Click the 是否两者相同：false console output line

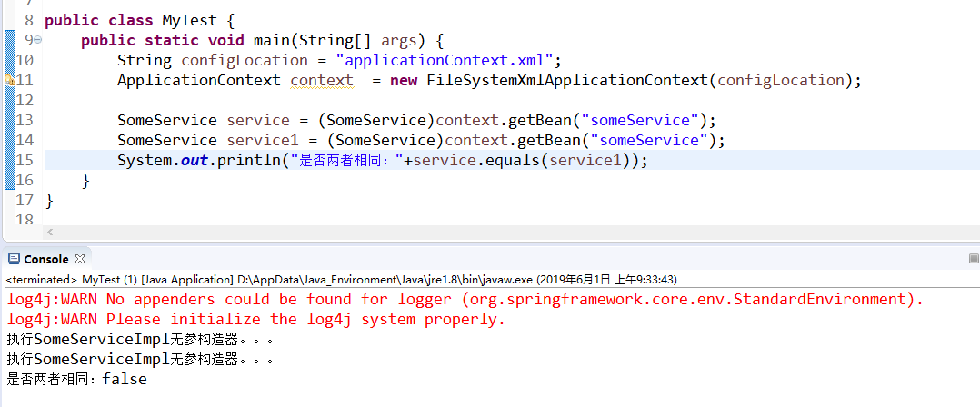pyautogui.click(x=77, y=379)
